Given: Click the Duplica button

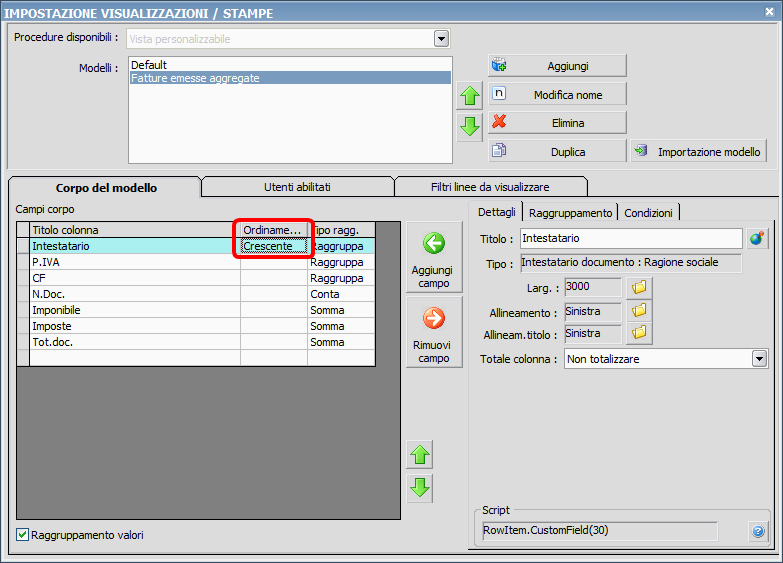Looking at the screenshot, I should click(x=557, y=151).
